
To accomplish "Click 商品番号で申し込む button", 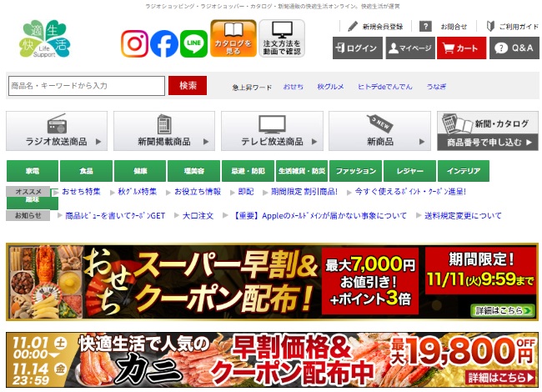I will coord(488,143).
